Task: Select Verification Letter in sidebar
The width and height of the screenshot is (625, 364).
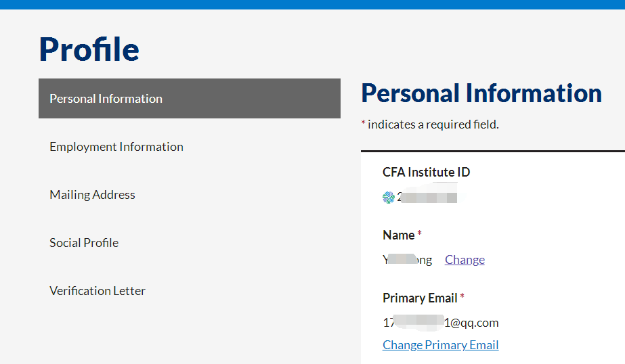Action: click(x=98, y=291)
